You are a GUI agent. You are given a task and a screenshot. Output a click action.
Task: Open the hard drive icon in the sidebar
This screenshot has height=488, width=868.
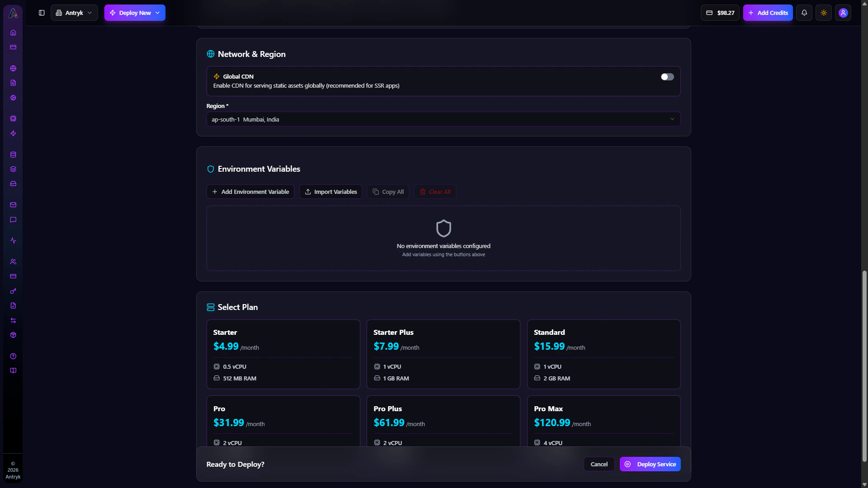(x=13, y=183)
